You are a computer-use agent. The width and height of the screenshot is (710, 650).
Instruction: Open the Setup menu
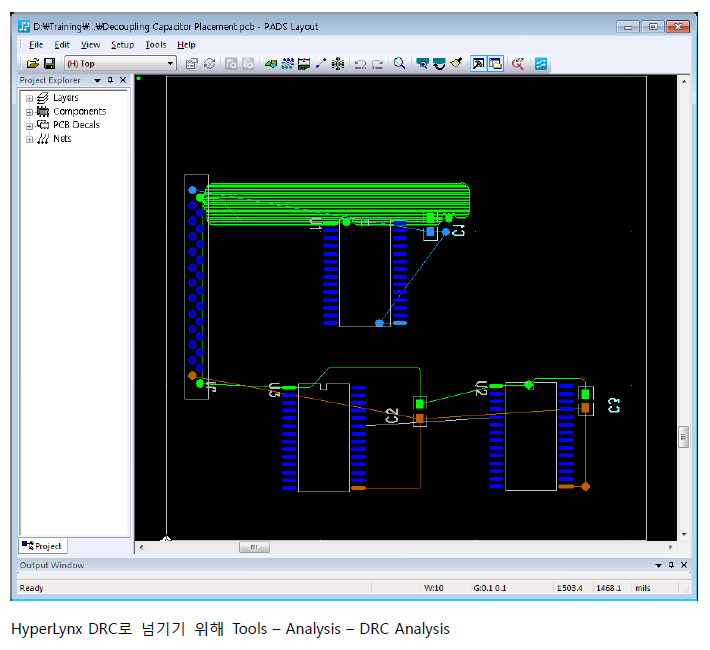[x=122, y=45]
